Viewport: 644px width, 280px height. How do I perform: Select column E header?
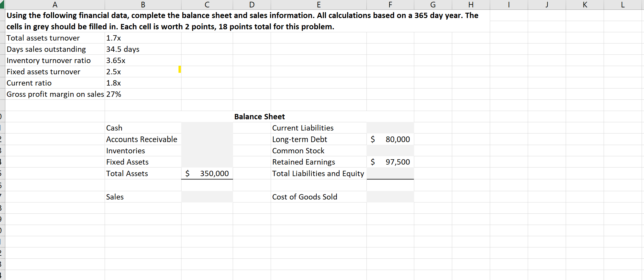click(319, 5)
